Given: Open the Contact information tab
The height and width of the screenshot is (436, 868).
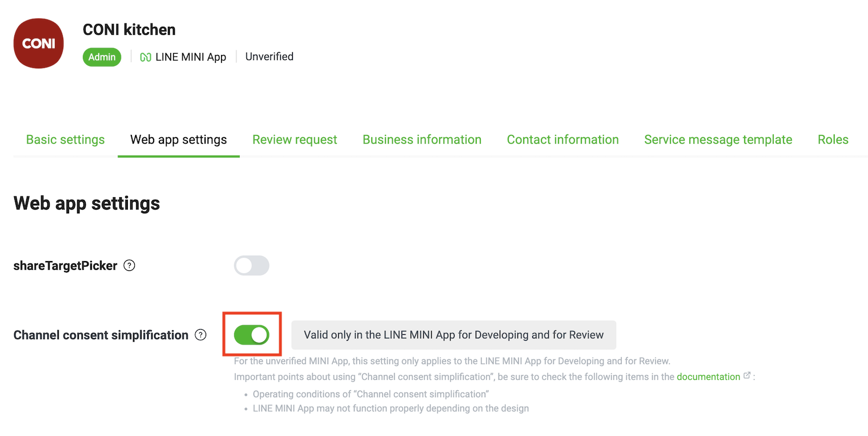Looking at the screenshot, I should coord(562,140).
